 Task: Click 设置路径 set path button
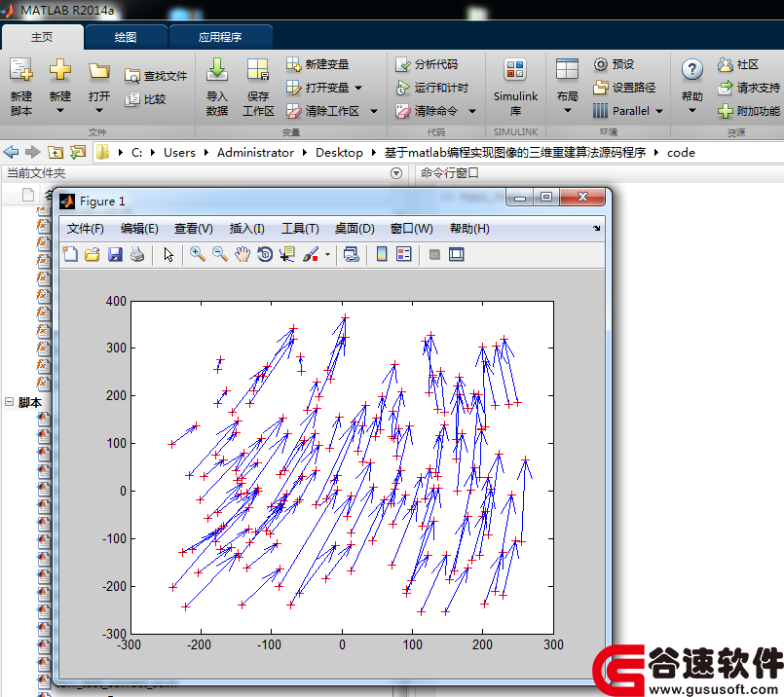tap(624, 88)
